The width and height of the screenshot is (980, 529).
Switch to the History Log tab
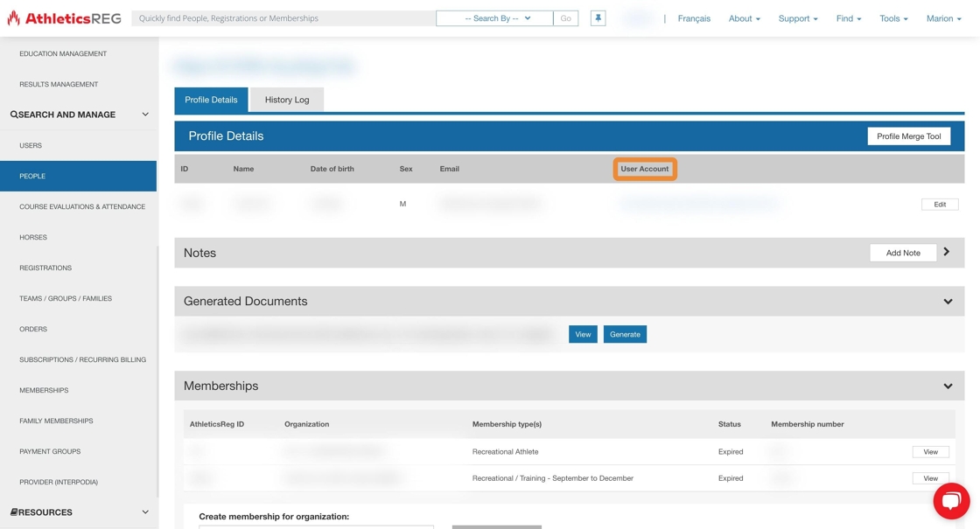click(287, 100)
